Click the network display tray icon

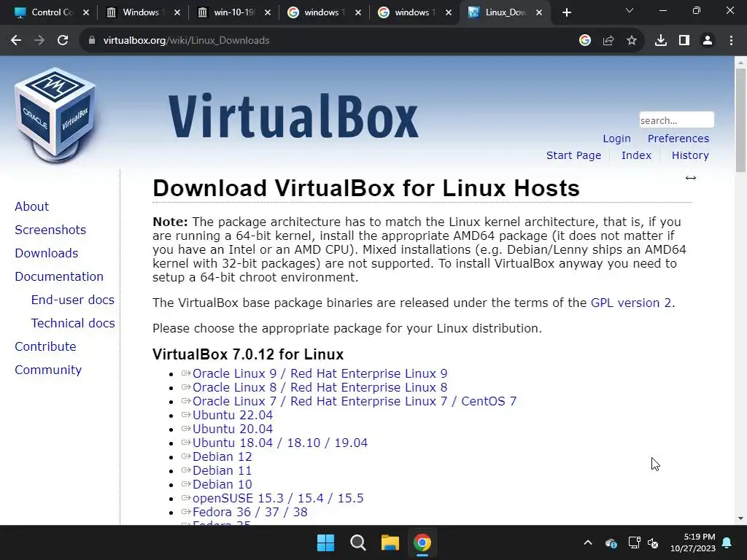pyautogui.click(x=634, y=542)
